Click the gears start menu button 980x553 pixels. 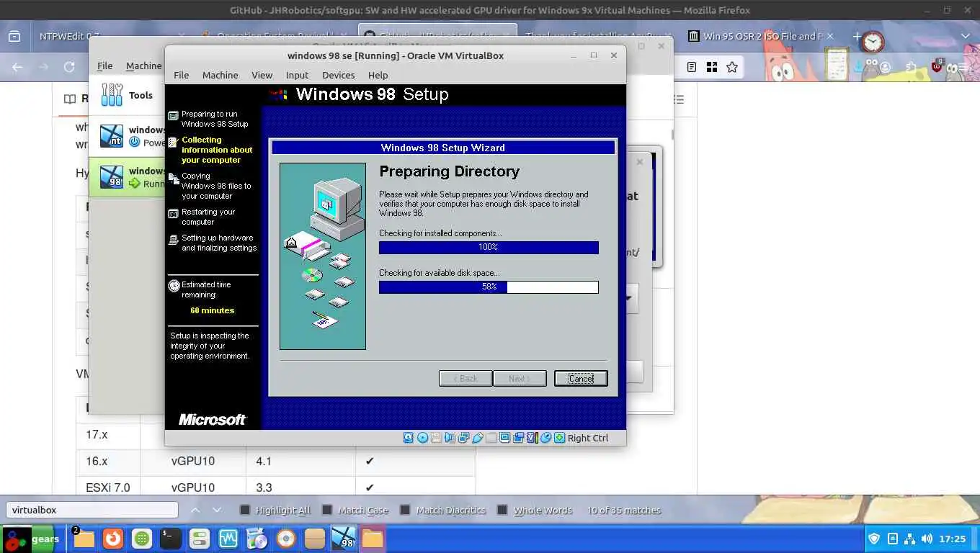(32, 539)
